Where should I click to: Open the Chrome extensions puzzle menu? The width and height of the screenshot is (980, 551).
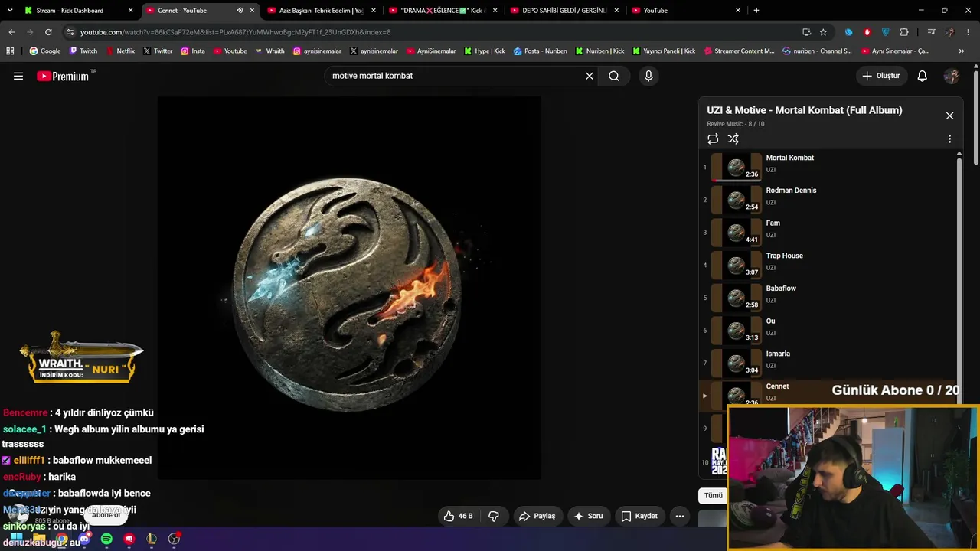tap(904, 32)
